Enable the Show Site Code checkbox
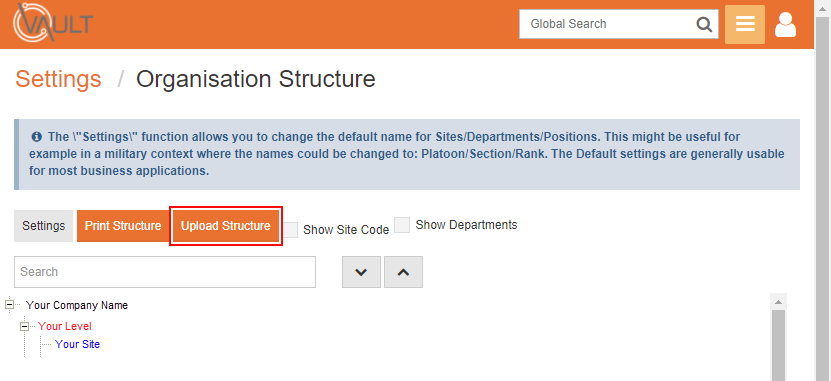831x381 pixels. [290, 230]
